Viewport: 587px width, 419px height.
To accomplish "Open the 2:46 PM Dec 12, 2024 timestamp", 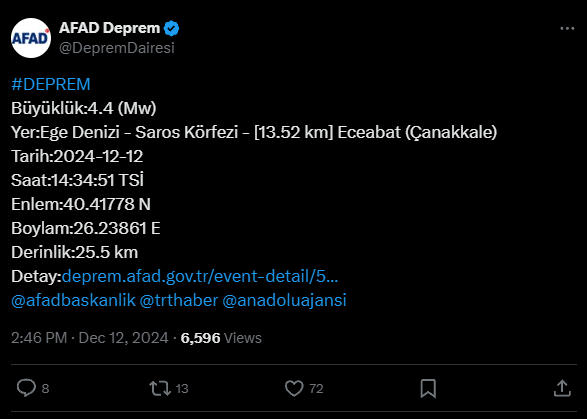I will [x=90, y=338].
